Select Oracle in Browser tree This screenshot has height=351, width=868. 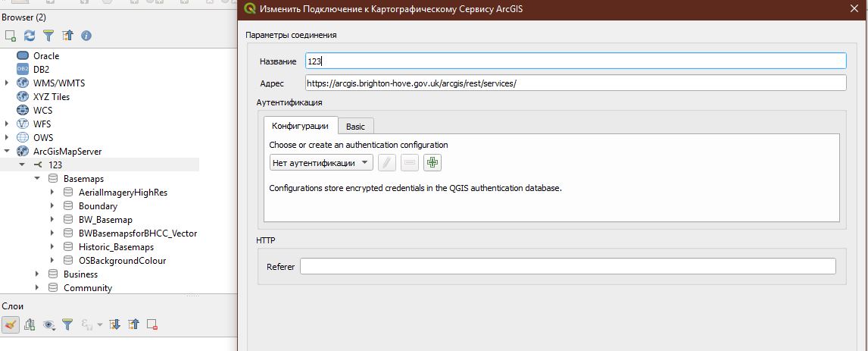46,55
